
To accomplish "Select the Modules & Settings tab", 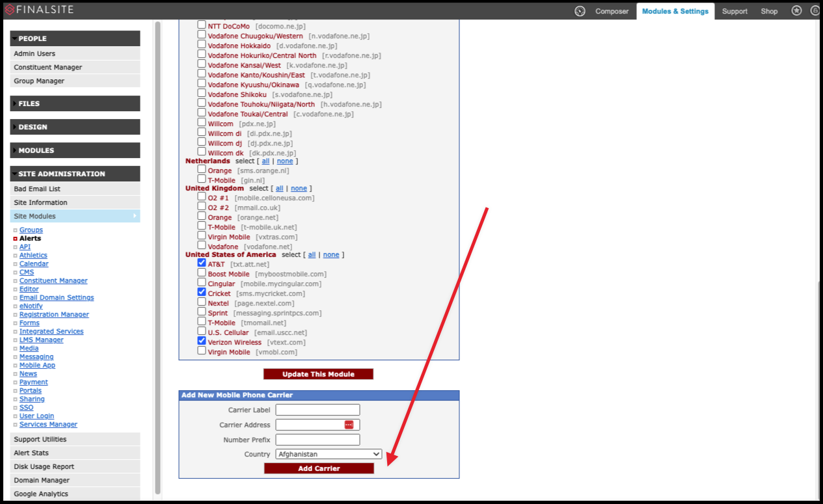I will click(x=675, y=11).
